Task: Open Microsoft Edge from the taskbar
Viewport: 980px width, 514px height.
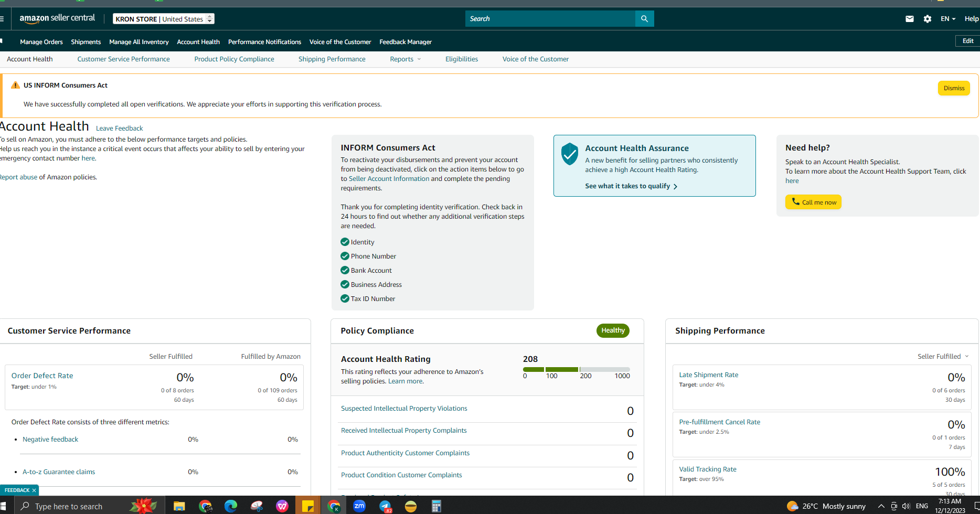Action: point(231,506)
